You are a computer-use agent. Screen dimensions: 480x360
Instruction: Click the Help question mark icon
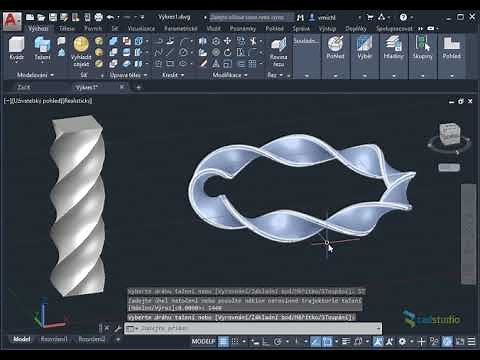click(403, 17)
